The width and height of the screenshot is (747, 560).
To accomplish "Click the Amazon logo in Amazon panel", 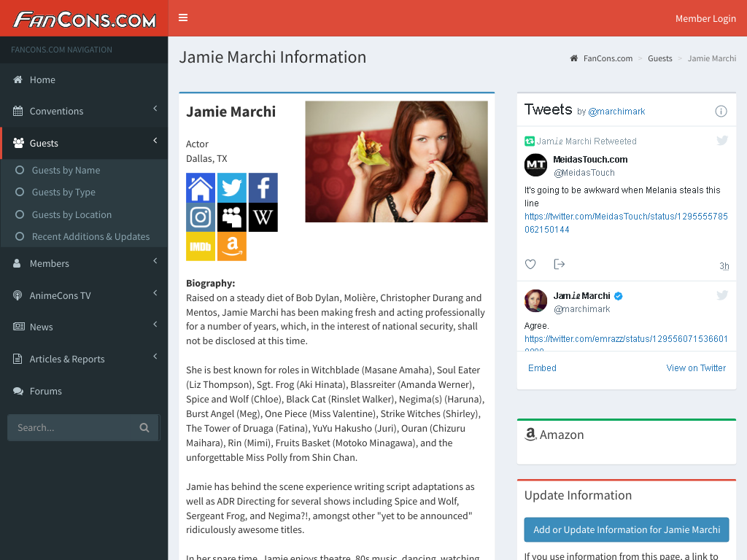I will pyautogui.click(x=530, y=435).
